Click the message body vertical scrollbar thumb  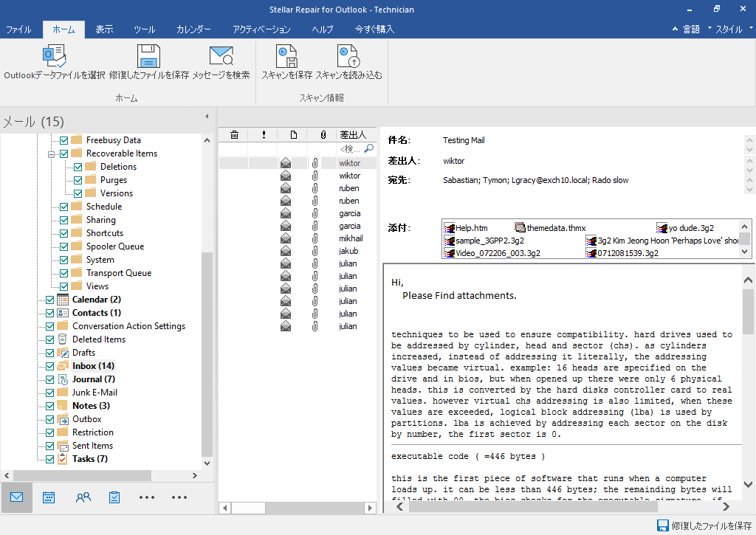tap(749, 311)
